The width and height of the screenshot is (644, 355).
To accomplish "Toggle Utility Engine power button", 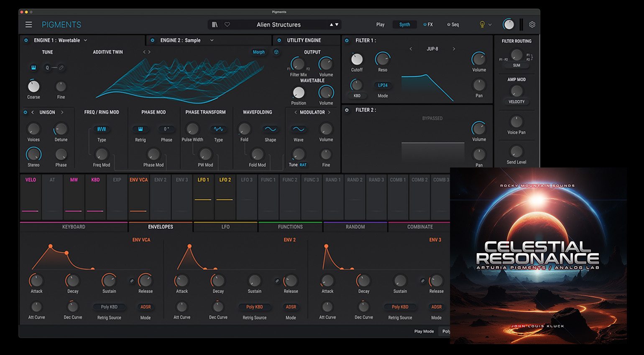I will point(279,41).
